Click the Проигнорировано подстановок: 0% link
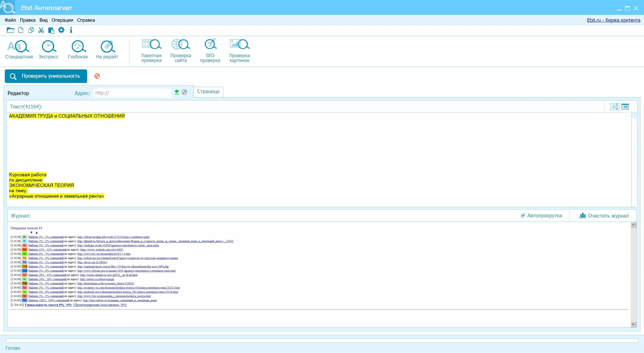Viewport: 644px width, 353px height. click(100, 305)
